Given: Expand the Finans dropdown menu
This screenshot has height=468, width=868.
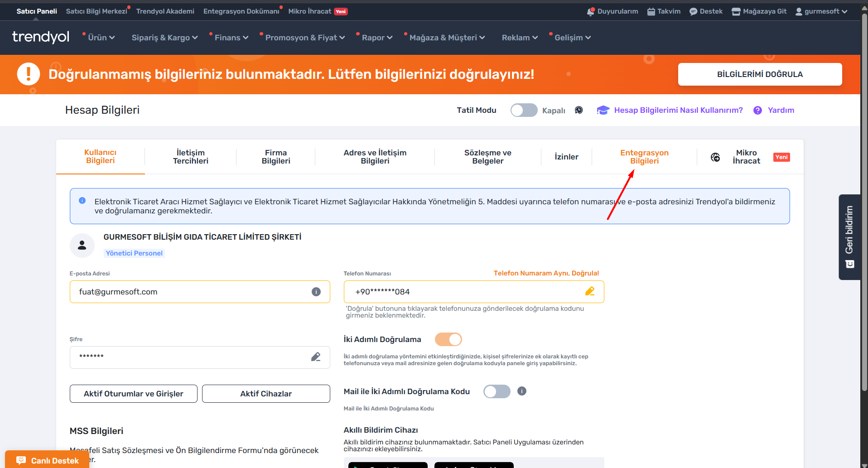Looking at the screenshot, I should tap(231, 38).
